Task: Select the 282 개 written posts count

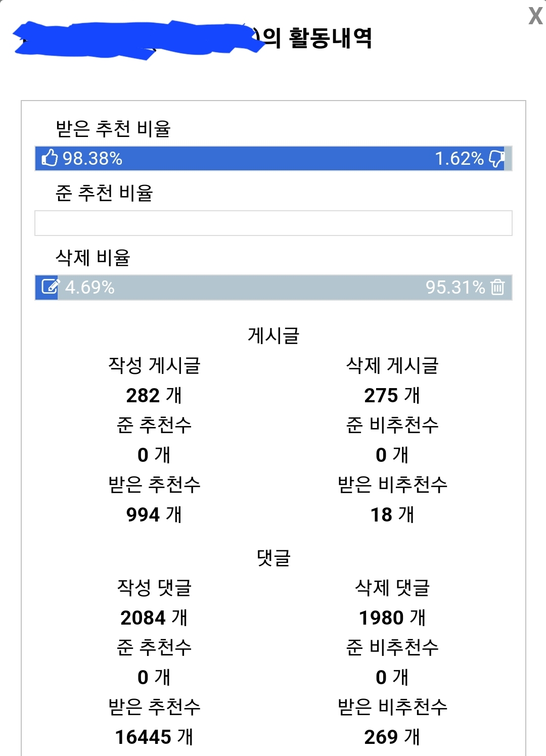Action: tap(154, 395)
